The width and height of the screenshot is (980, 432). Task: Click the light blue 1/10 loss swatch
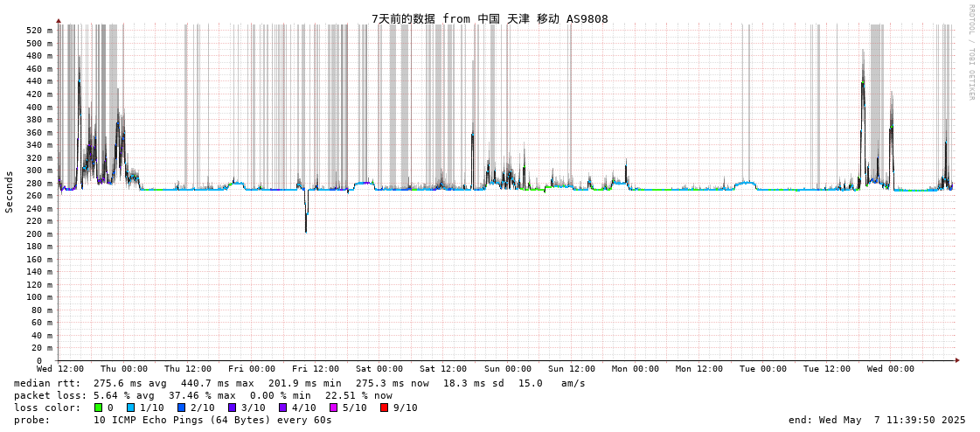tap(129, 408)
